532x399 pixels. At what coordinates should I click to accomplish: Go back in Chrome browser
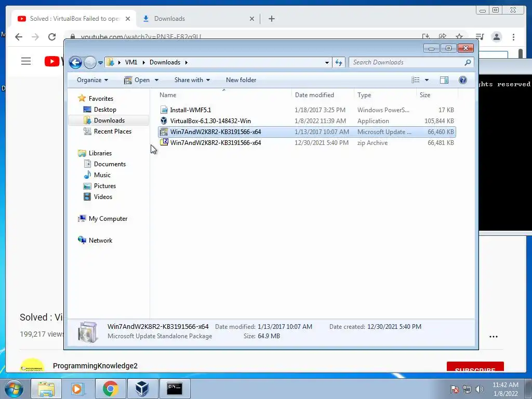coord(19,37)
